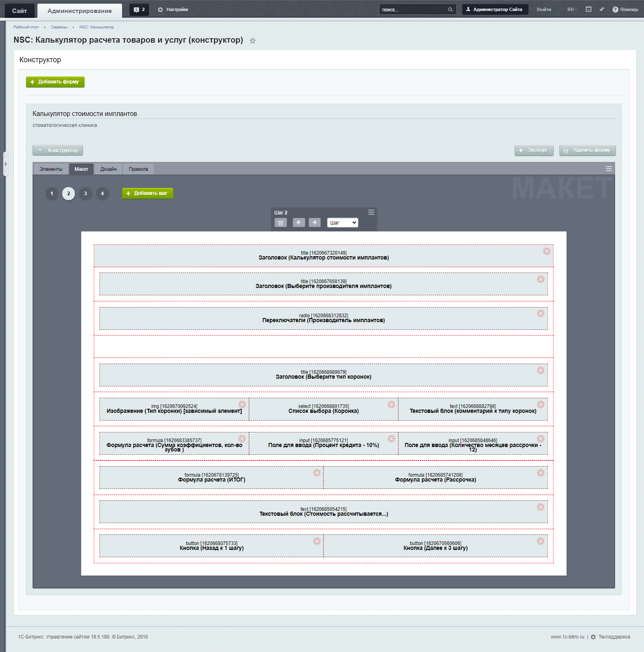
Task: Pin the admin panel using the pin icon
Action: (602, 9)
